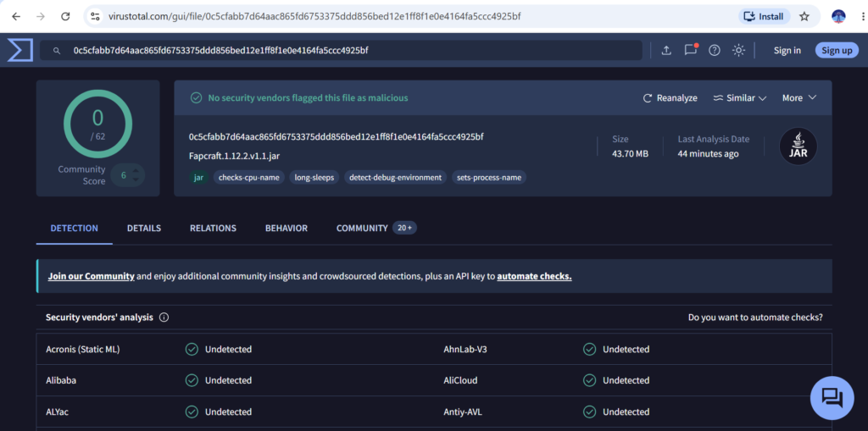Click the checks-cpu-name tag
The width and height of the screenshot is (868, 431).
coord(250,178)
